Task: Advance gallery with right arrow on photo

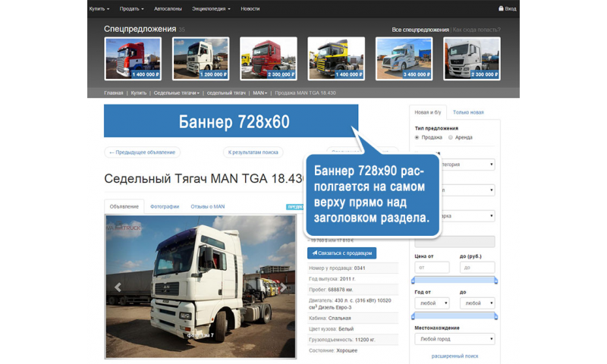Action: 283,287
